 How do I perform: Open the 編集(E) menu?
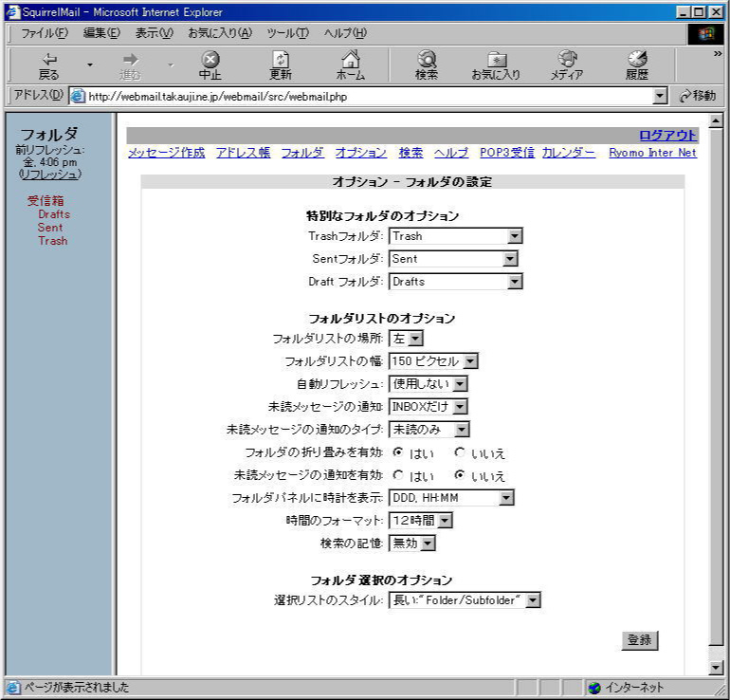pos(101,33)
